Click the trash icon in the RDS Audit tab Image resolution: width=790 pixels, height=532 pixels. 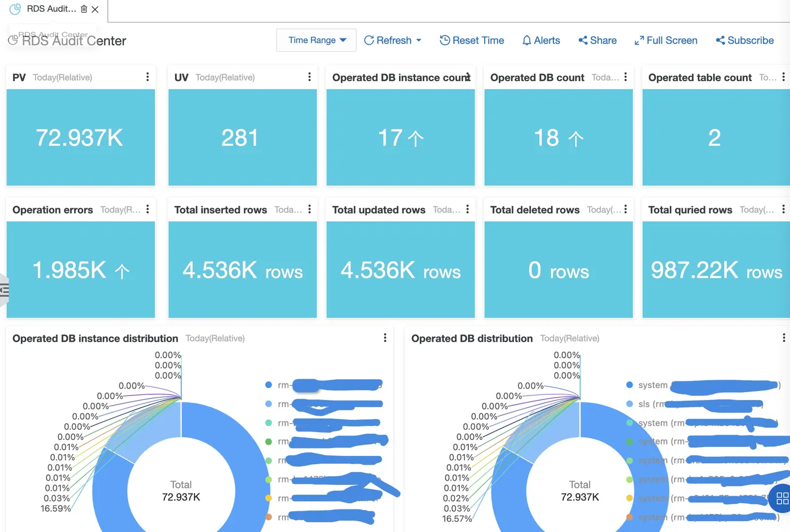84,9
